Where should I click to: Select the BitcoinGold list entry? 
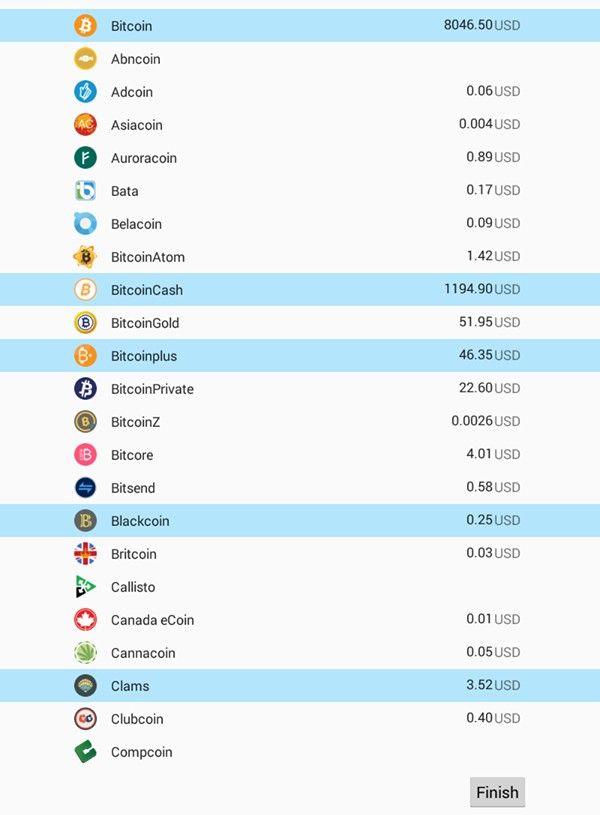145,323
